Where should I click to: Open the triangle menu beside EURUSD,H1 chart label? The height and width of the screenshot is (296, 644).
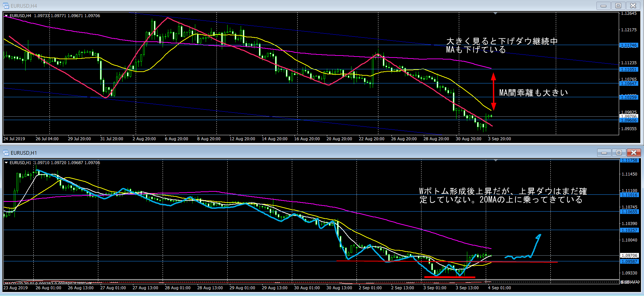tap(6, 163)
